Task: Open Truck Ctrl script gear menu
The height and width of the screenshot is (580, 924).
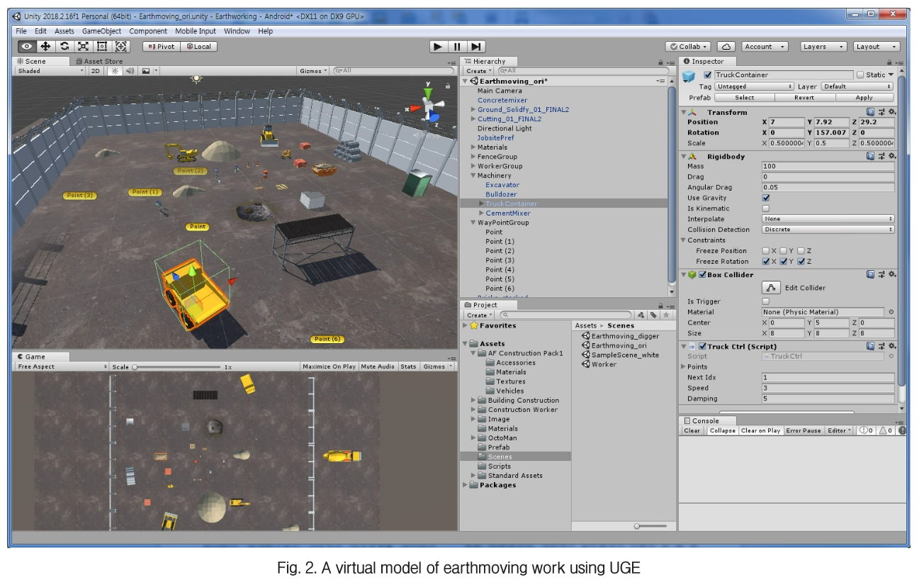Action: pos(892,346)
